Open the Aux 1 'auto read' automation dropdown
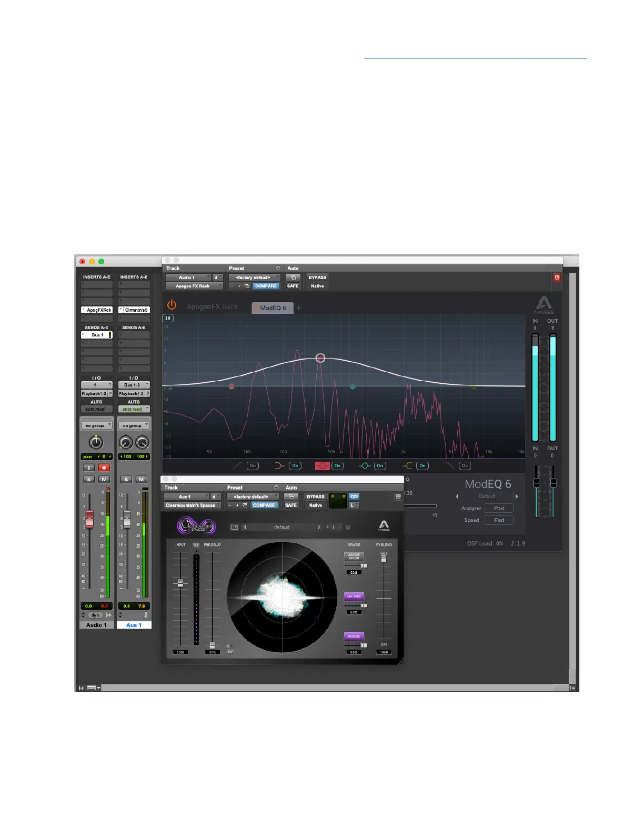 click(134, 409)
